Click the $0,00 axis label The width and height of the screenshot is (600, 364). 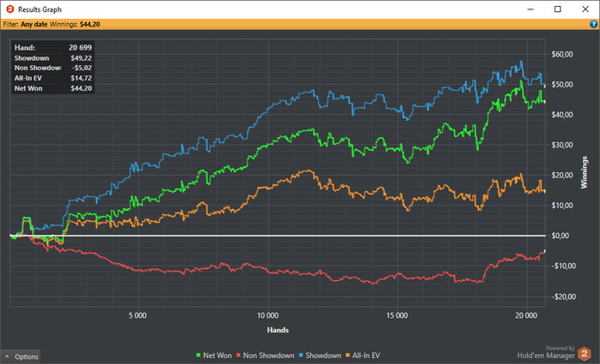561,236
